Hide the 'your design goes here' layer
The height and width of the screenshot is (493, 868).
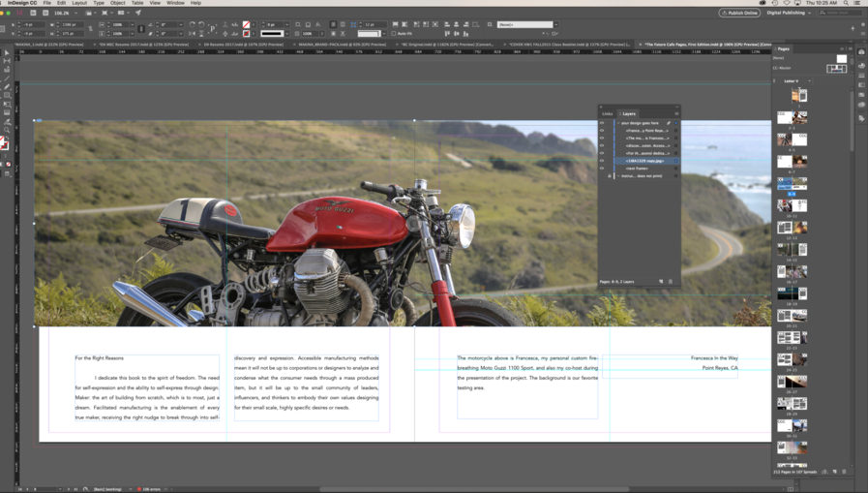tap(602, 123)
